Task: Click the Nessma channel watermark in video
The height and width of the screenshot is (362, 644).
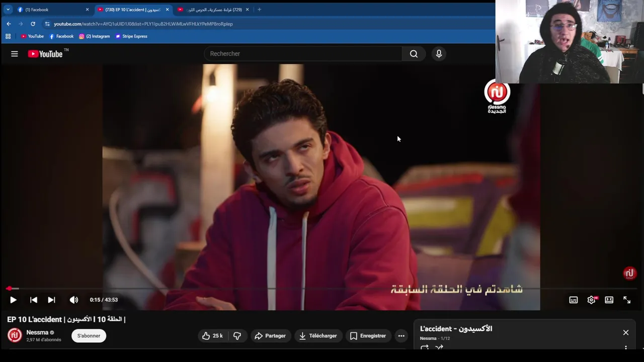Action: pos(630,274)
